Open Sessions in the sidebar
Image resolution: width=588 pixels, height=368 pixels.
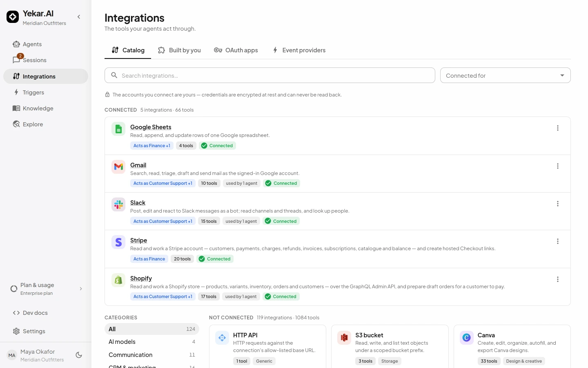point(46,60)
